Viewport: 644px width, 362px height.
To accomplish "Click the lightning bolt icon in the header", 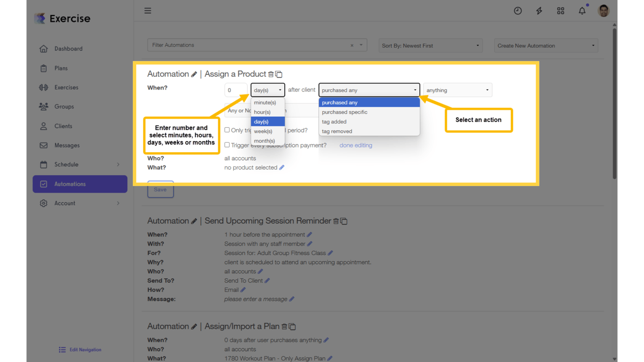I will pyautogui.click(x=539, y=10).
